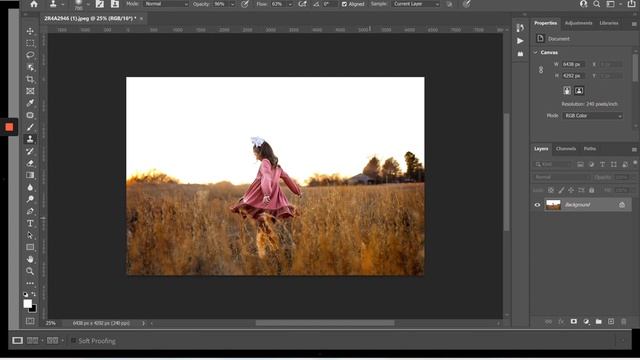Screen dimensions: 640x360
Task: Select the Dodge tool
Action: click(30, 199)
